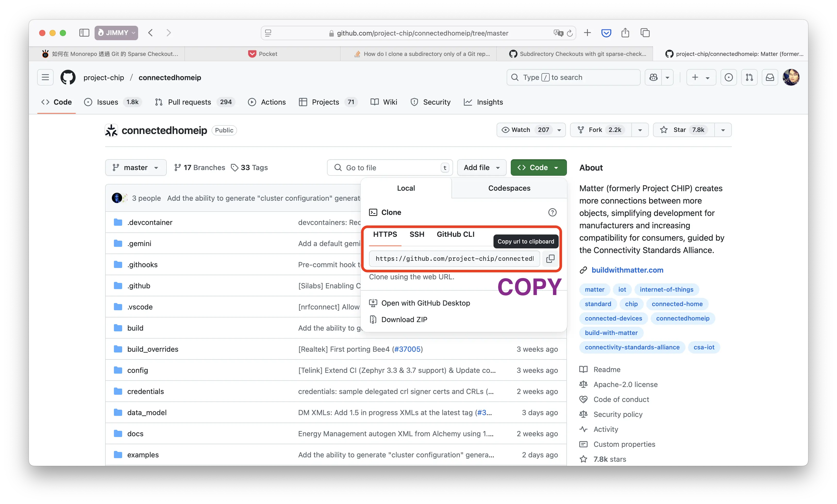Open the Issues repository tab

pos(113,102)
